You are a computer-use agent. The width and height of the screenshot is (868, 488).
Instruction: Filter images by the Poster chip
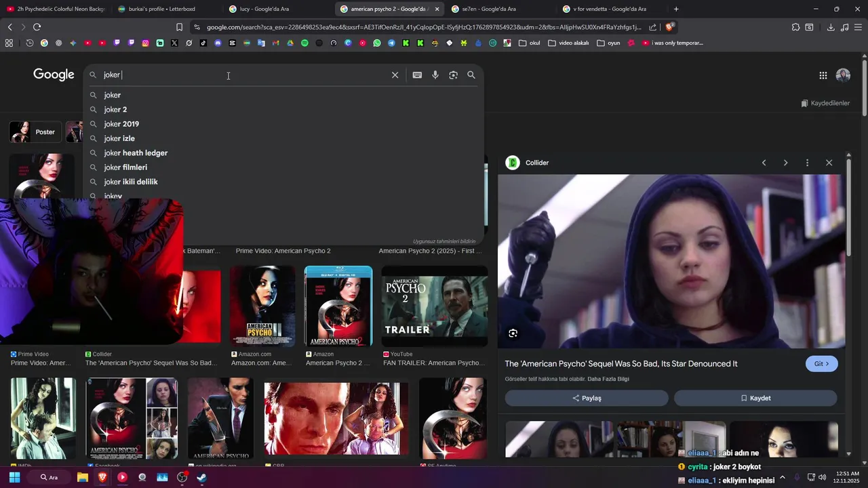click(35, 132)
